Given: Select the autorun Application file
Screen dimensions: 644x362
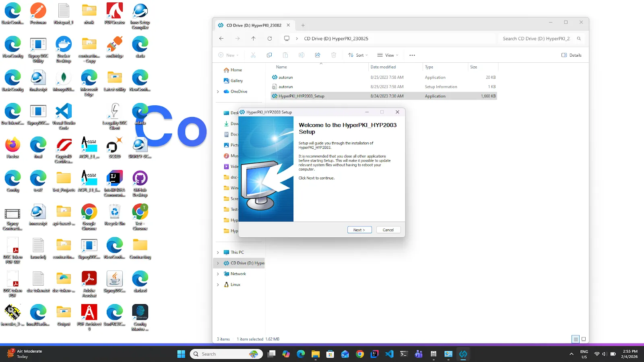Looking at the screenshot, I should point(384,77).
